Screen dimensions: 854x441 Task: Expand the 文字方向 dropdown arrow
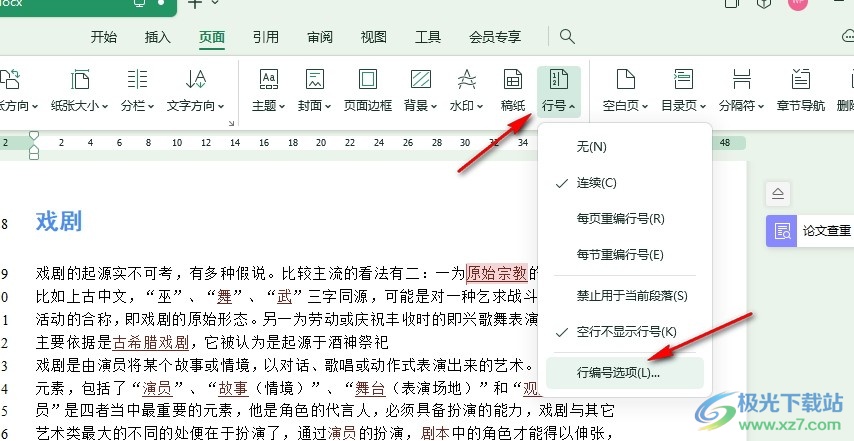(x=221, y=106)
